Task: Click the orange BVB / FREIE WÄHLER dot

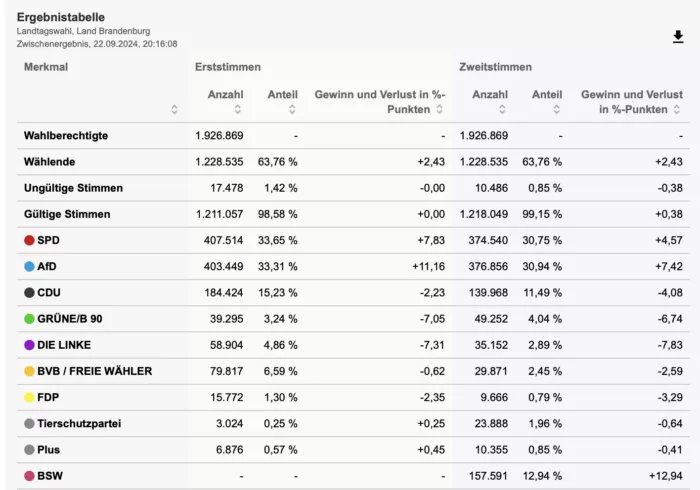Action: pos(29,371)
